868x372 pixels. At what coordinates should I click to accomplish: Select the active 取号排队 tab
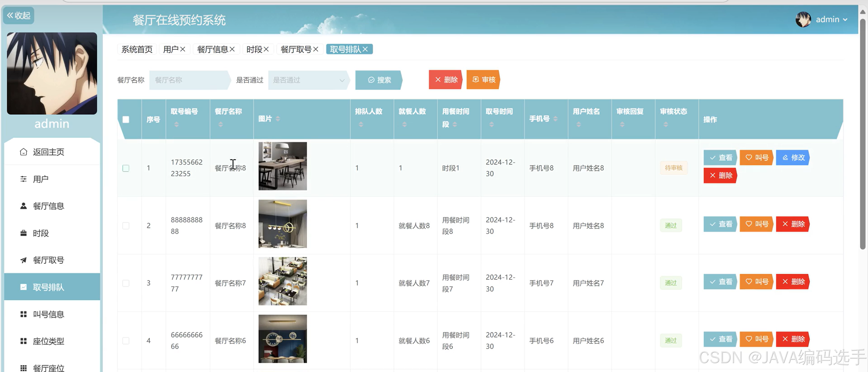coord(349,49)
